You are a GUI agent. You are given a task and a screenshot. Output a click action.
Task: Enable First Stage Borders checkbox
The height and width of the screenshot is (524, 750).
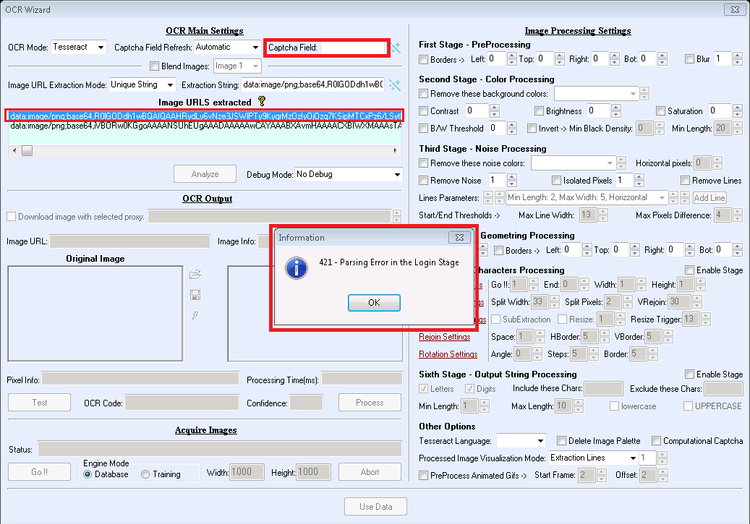coord(423,59)
